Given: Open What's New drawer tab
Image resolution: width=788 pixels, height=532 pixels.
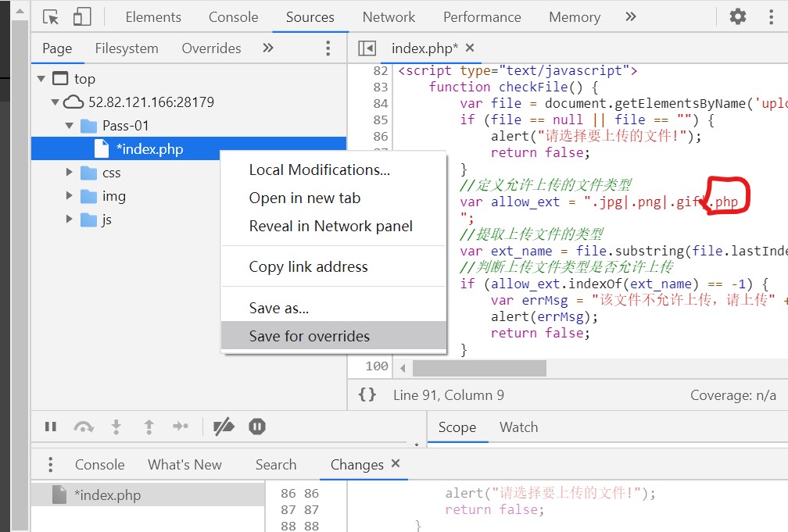Looking at the screenshot, I should [x=184, y=465].
